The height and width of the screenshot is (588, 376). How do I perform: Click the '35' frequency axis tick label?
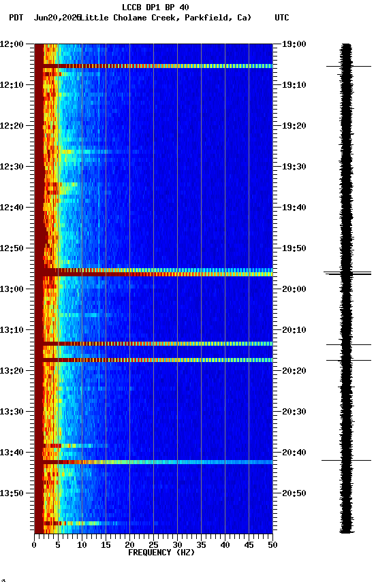201,545
